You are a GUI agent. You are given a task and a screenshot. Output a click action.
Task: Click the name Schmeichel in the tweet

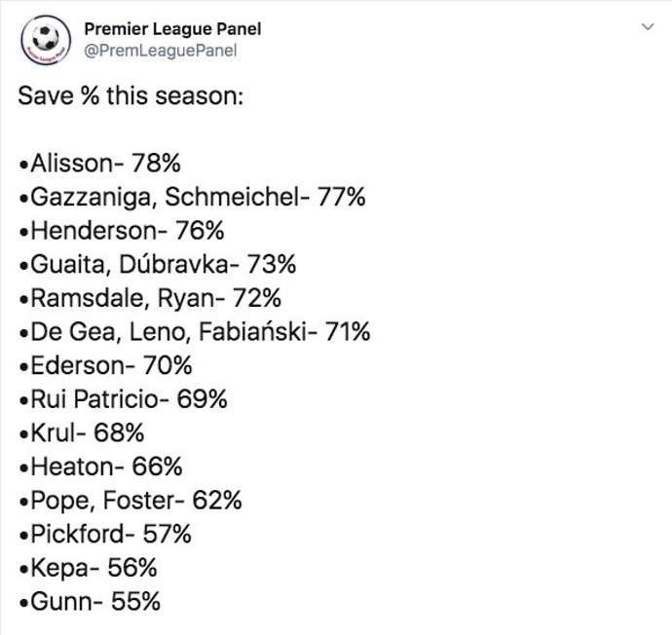click(x=231, y=197)
